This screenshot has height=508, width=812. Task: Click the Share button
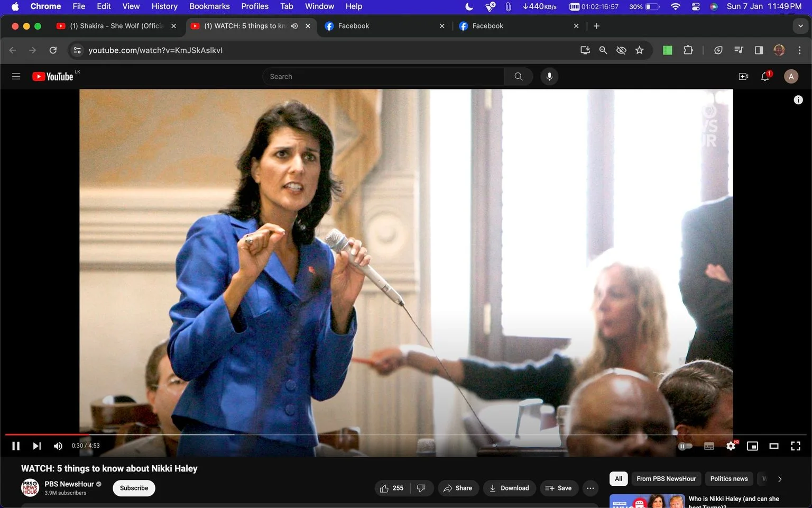(458, 488)
